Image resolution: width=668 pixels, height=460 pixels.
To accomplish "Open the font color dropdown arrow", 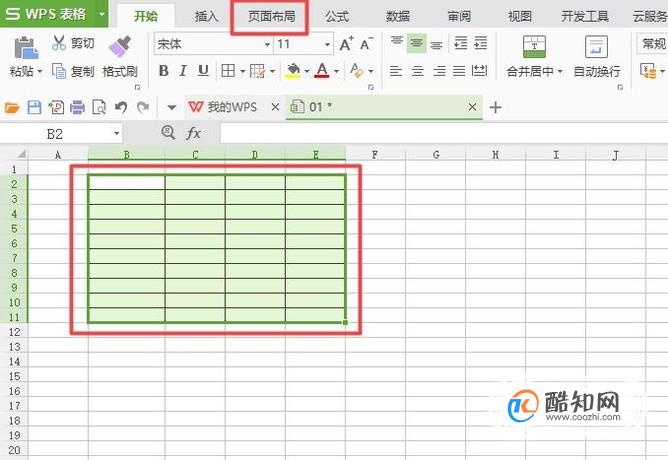I will coord(336,71).
